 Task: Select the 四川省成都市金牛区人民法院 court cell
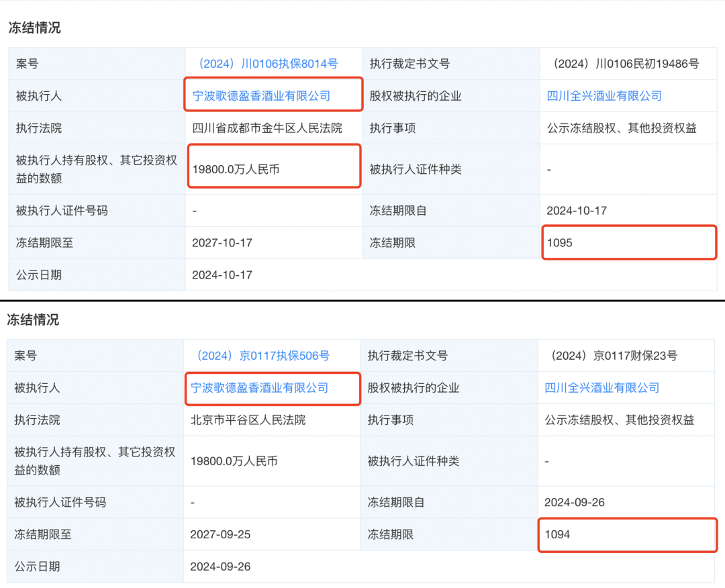tap(267, 128)
